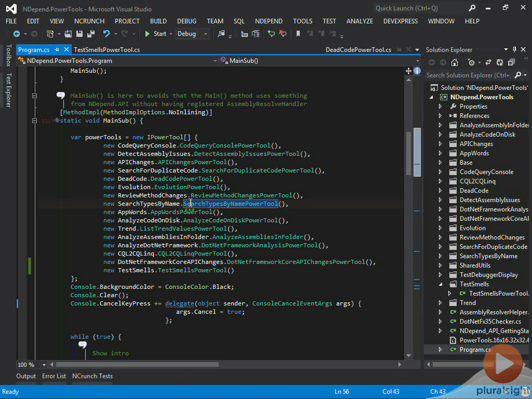
Task: Collapse the MainSub method outlining box
Action: coord(34,121)
